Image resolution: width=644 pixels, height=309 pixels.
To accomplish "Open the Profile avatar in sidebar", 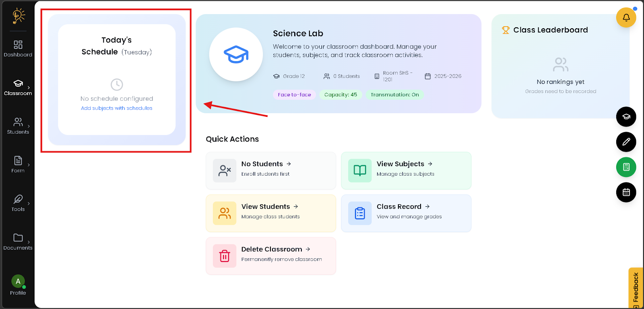I will coord(18,281).
